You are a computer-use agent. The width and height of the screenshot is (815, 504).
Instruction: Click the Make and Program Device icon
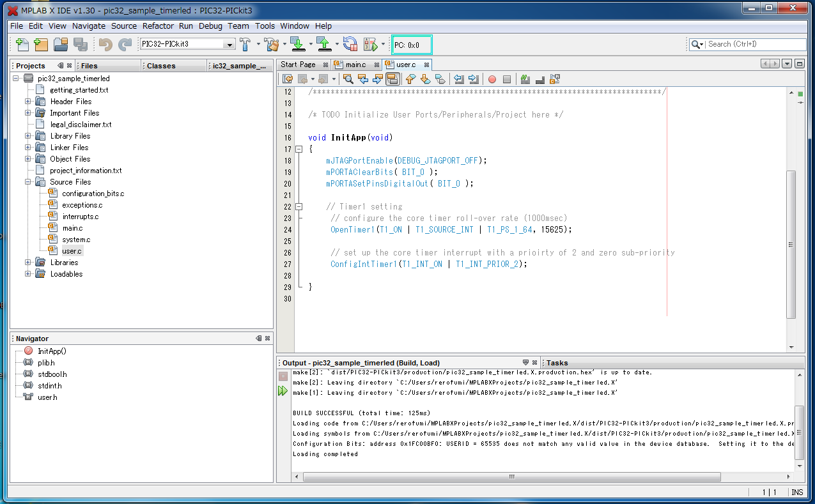298,44
